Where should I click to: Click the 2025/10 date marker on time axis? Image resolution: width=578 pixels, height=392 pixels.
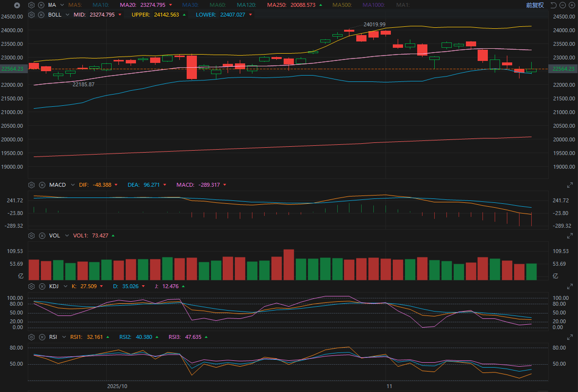tap(117, 386)
